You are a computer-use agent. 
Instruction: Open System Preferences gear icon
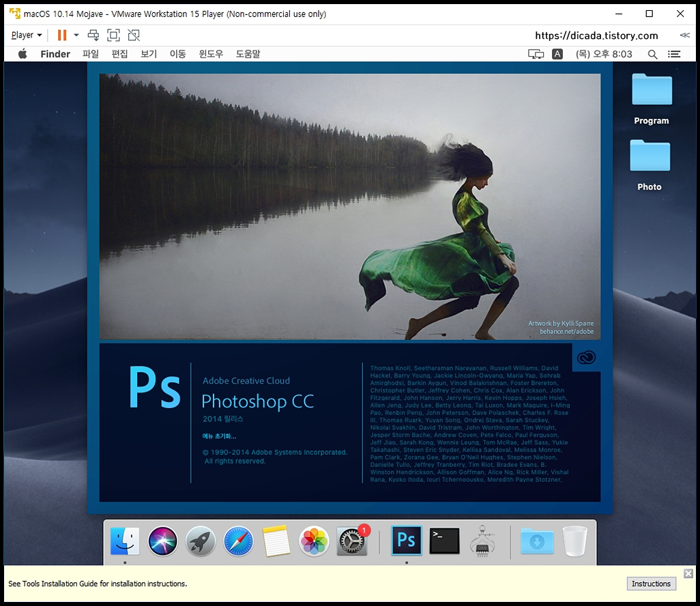352,540
